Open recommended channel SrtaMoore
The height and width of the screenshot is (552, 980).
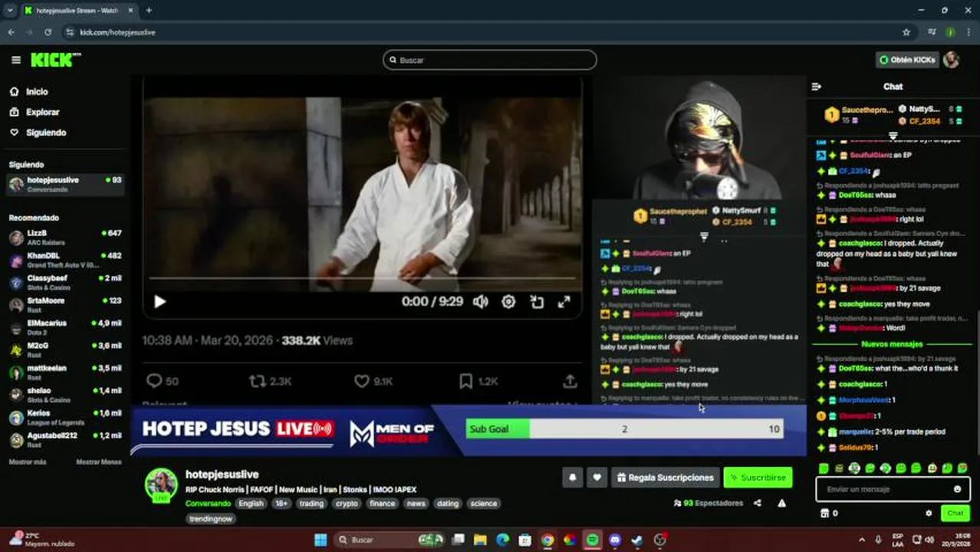click(x=65, y=304)
